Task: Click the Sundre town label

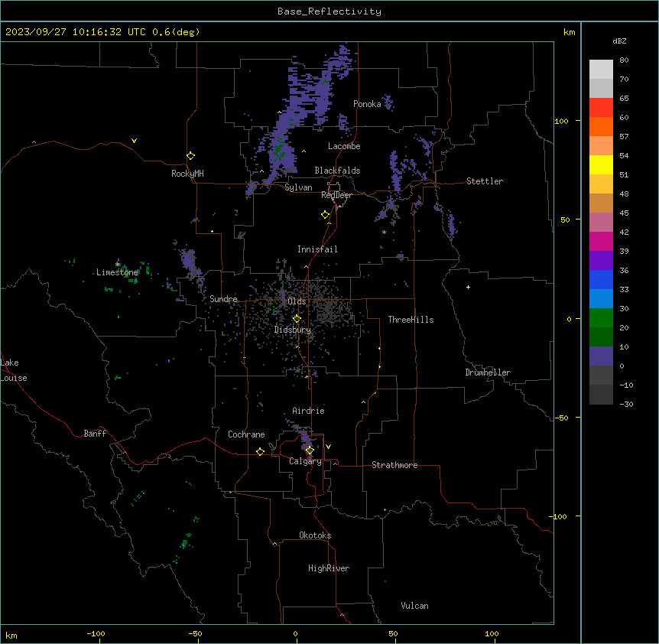Action: (x=223, y=299)
